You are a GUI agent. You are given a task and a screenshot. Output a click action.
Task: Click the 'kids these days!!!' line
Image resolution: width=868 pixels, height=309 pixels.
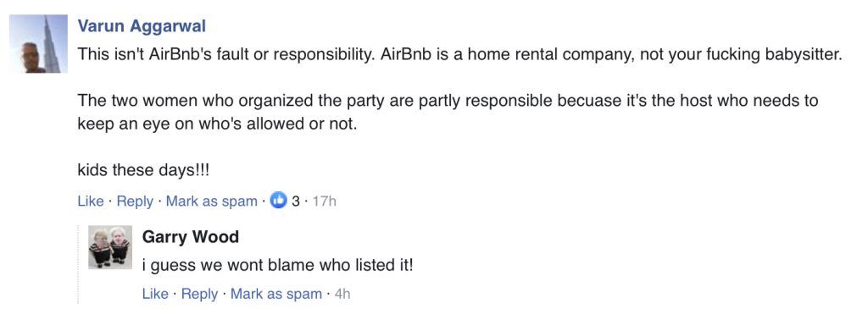click(x=144, y=169)
